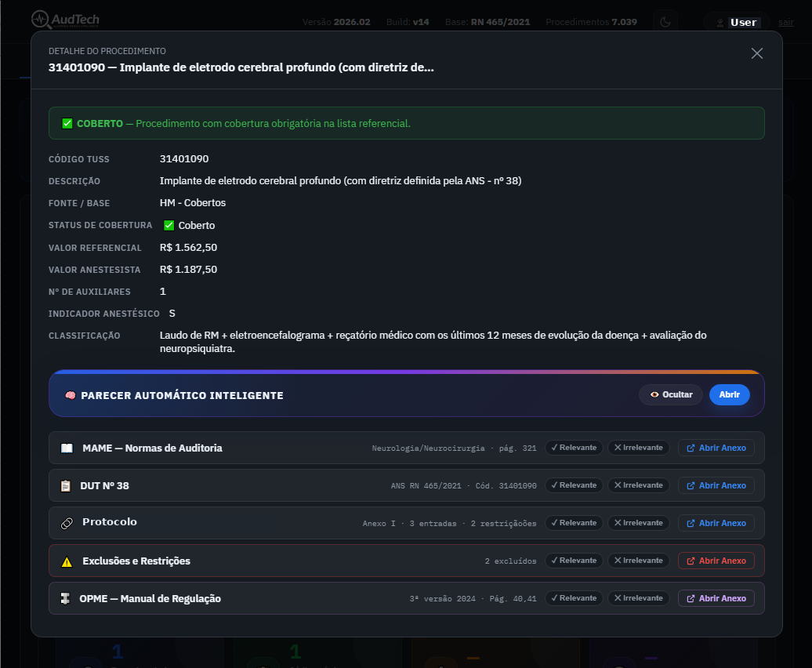Click the dialog title 31401090 Implante de eletrodo
This screenshot has width=812, height=668.
241,67
